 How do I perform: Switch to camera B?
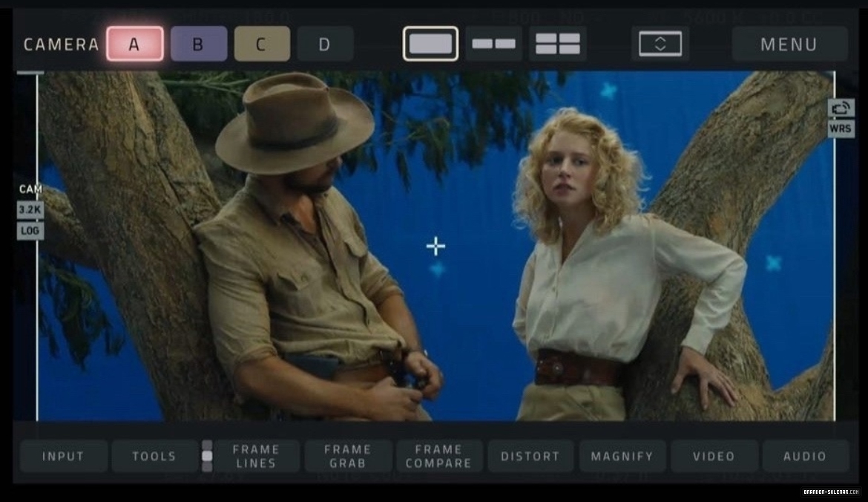point(198,44)
